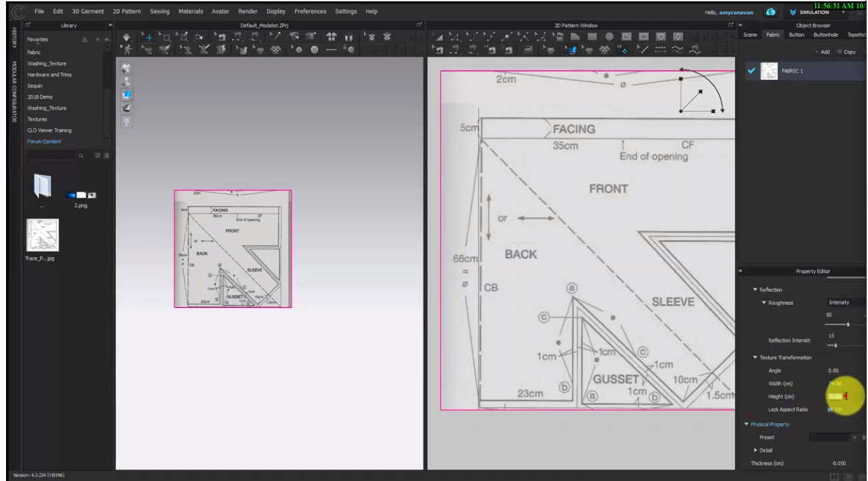The image size is (868, 481).
Task: Switch to the Scene tab in Object Browser
Action: point(750,35)
